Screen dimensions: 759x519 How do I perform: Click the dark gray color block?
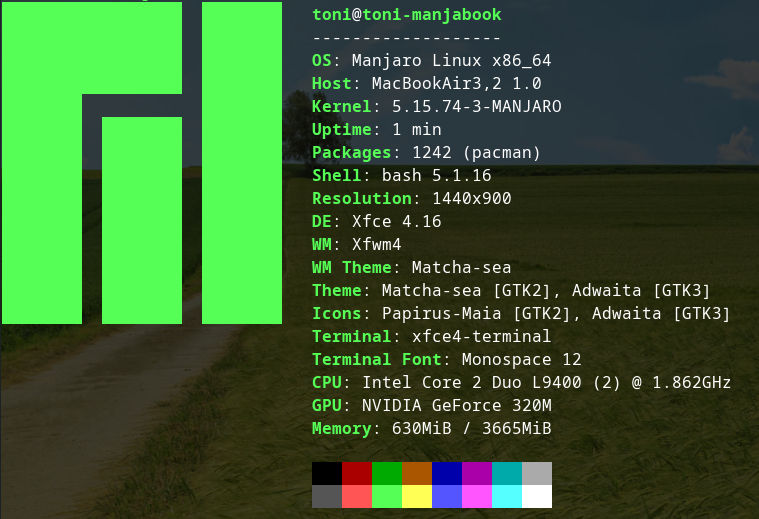click(327, 497)
